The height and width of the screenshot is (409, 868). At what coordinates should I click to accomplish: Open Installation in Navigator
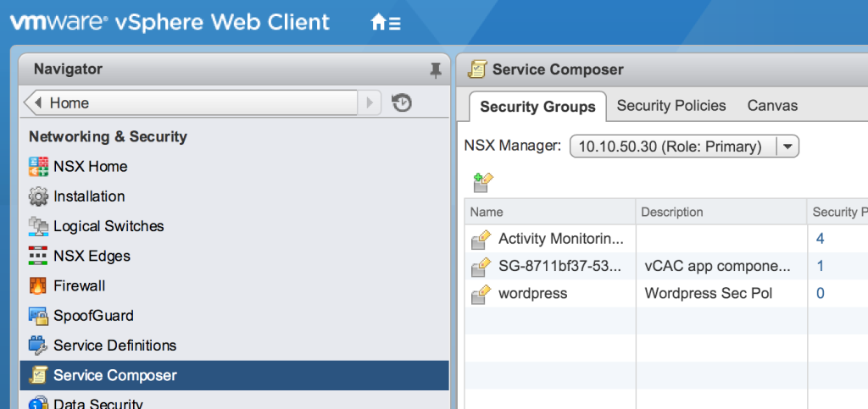pos(89,196)
